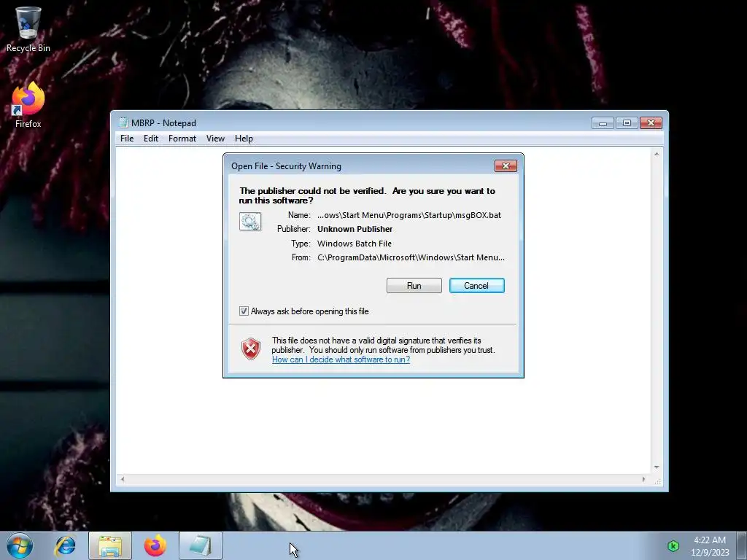
Task: Click the batch file gear icon
Action: [x=250, y=222]
